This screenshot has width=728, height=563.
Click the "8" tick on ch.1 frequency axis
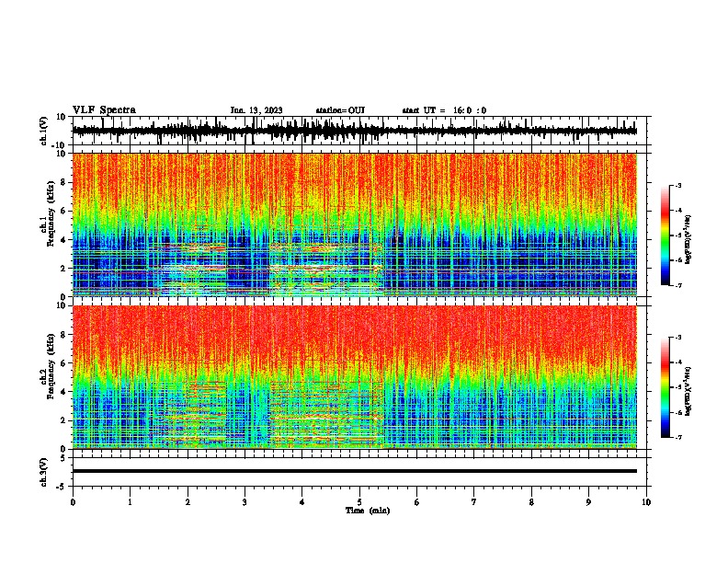pyautogui.click(x=64, y=182)
